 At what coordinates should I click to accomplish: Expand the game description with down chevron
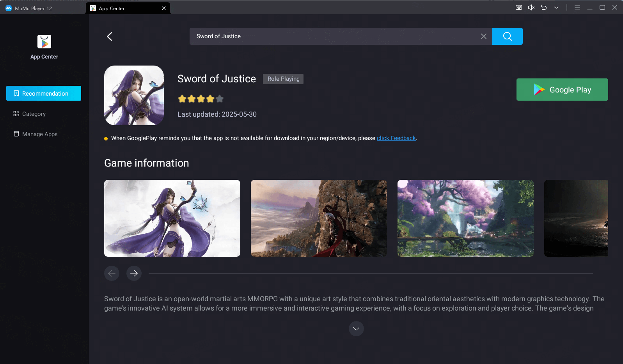point(356,328)
